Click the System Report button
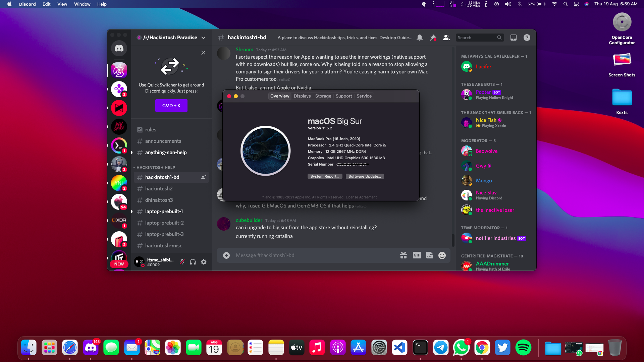The height and width of the screenshot is (362, 644). click(325, 176)
